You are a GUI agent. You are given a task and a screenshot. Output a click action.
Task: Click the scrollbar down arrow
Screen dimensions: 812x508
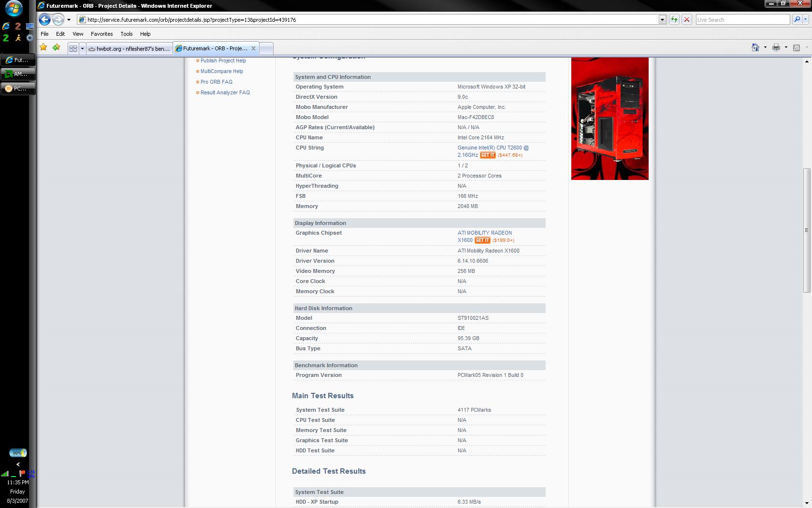(806, 503)
